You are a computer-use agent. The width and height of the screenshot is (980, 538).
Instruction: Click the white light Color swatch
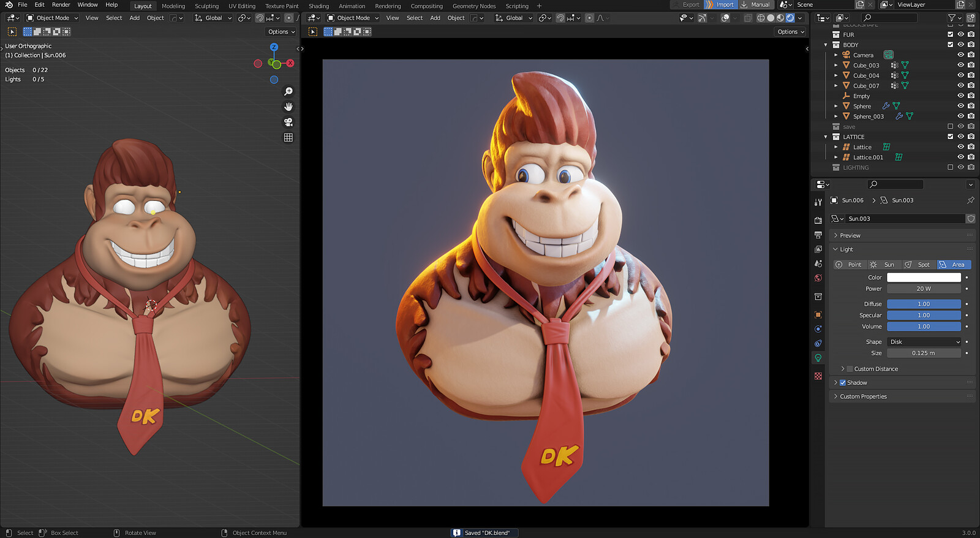coord(924,278)
